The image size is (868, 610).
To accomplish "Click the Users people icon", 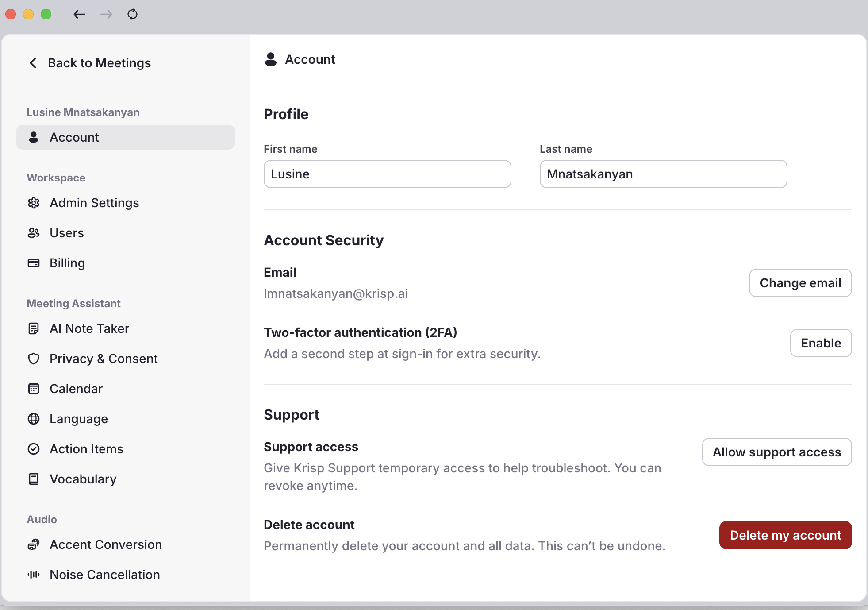I will coord(34,233).
